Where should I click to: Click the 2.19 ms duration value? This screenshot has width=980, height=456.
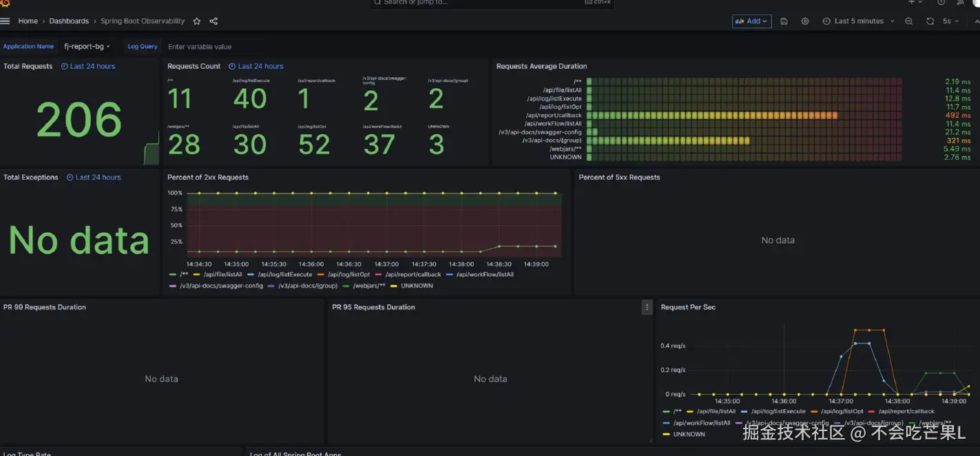pyautogui.click(x=958, y=82)
